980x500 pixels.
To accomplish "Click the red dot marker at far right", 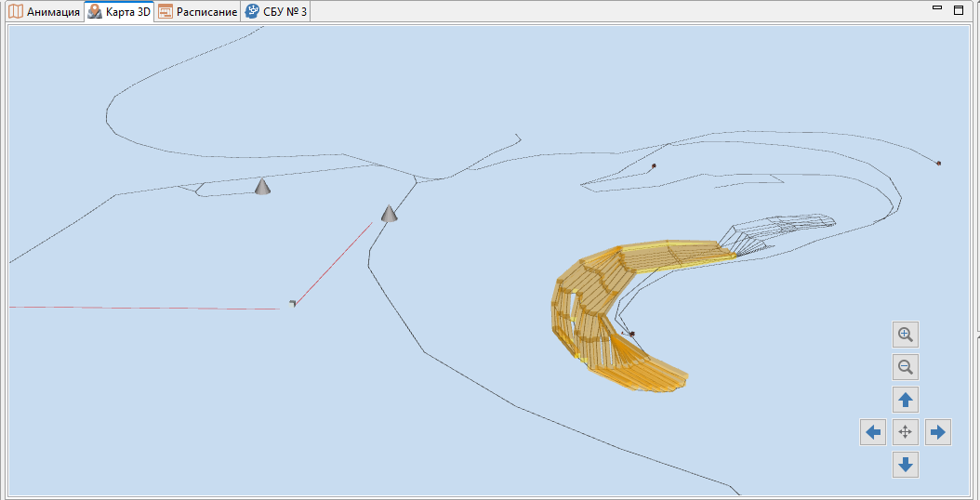I will (938, 164).
